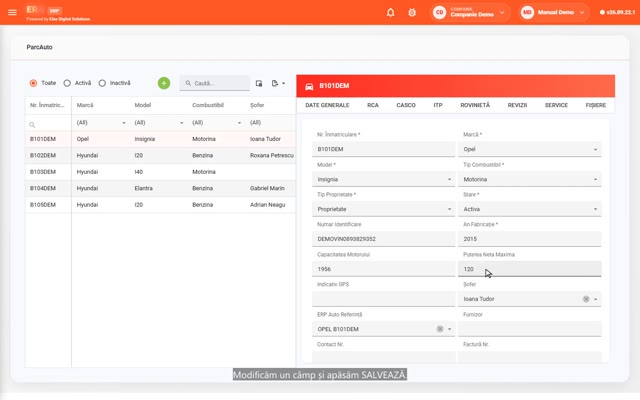The image size is (640, 400).
Task: Switch to the REVIZII tab
Action: point(517,105)
